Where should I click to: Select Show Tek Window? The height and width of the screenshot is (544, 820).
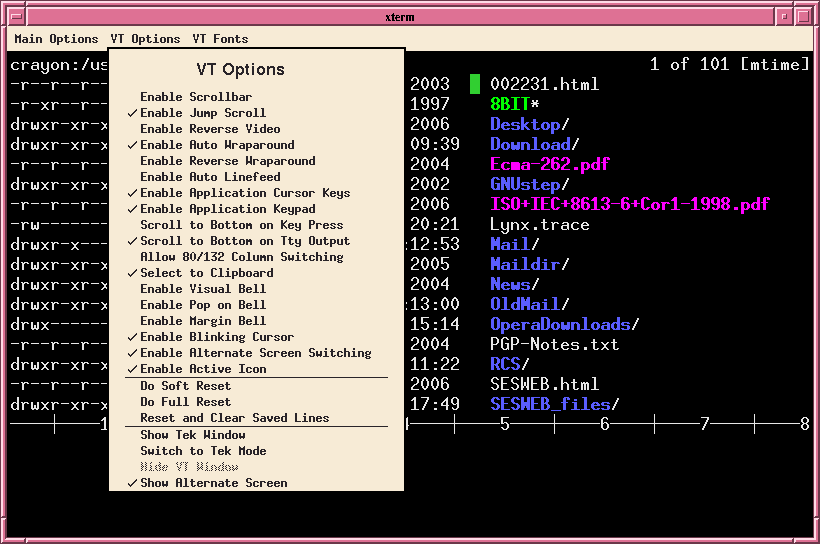(x=192, y=435)
